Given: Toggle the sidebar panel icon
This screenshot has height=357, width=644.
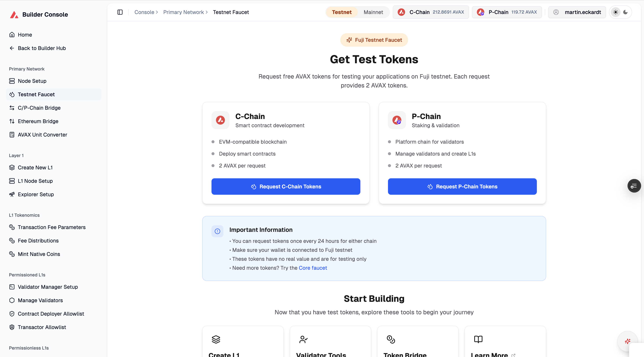Looking at the screenshot, I should (x=120, y=12).
